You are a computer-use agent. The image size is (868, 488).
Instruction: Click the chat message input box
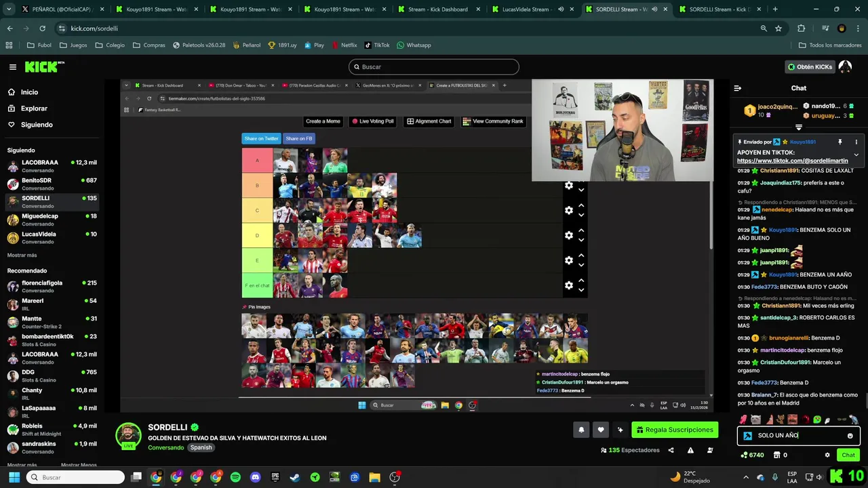(x=798, y=435)
